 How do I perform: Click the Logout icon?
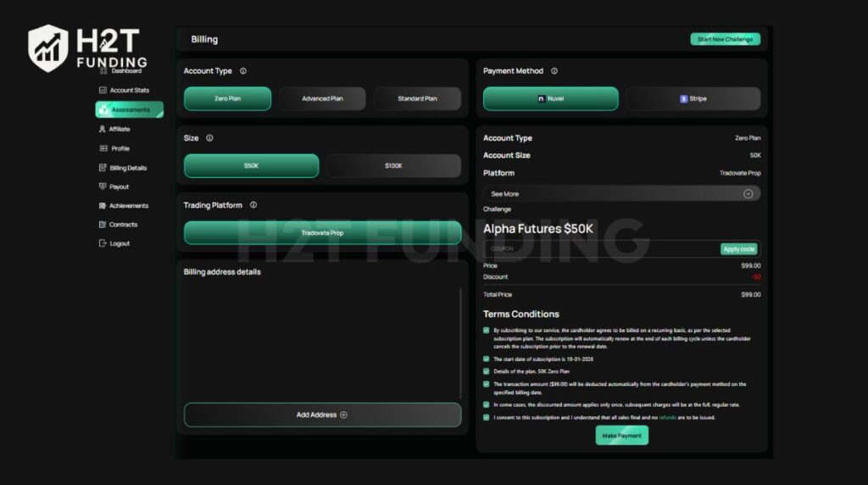(103, 243)
